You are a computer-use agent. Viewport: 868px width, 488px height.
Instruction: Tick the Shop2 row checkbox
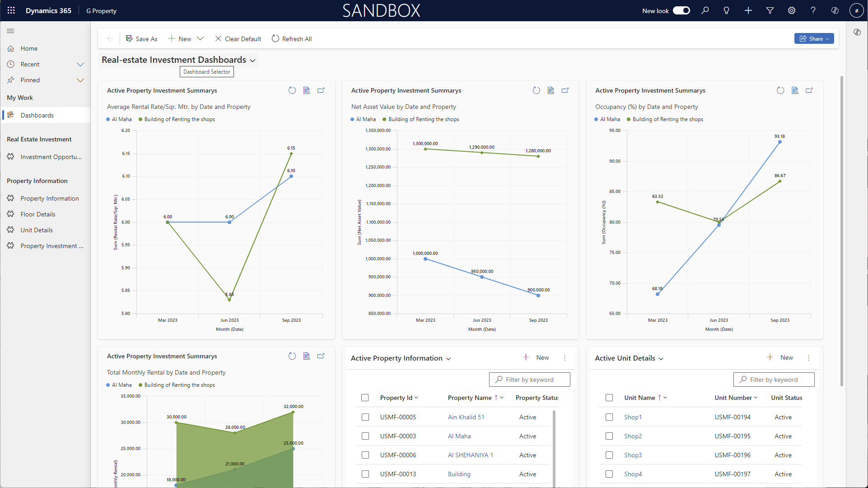click(x=609, y=436)
